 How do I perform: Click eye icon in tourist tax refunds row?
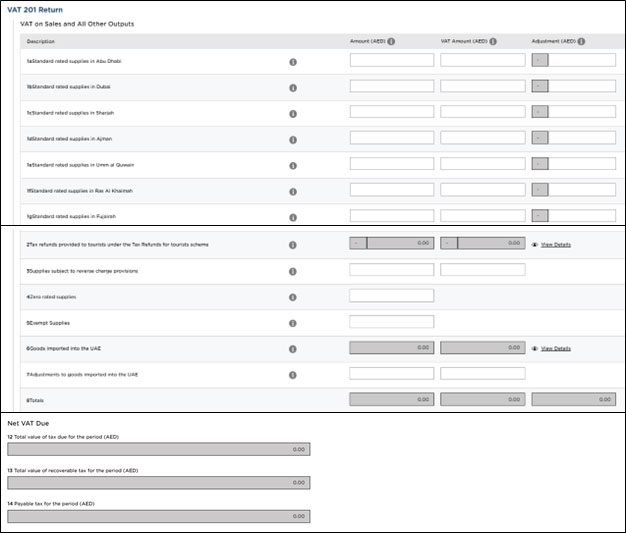tap(535, 245)
